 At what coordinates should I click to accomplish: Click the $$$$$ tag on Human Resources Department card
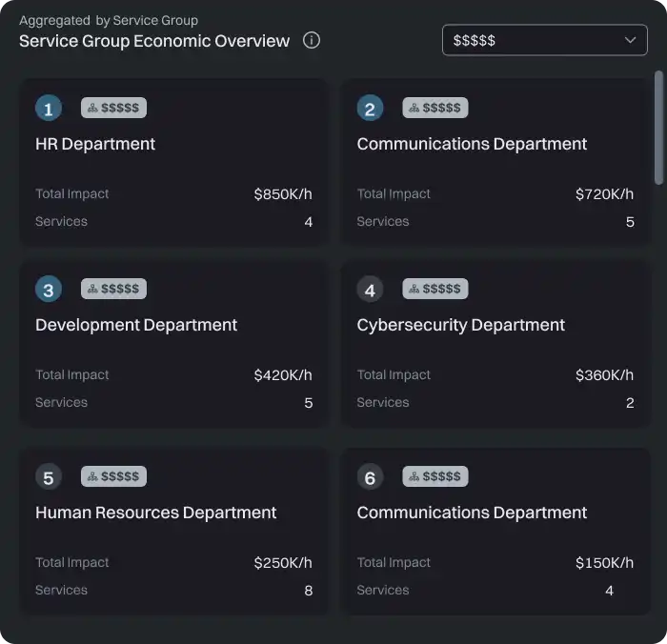[x=113, y=476]
